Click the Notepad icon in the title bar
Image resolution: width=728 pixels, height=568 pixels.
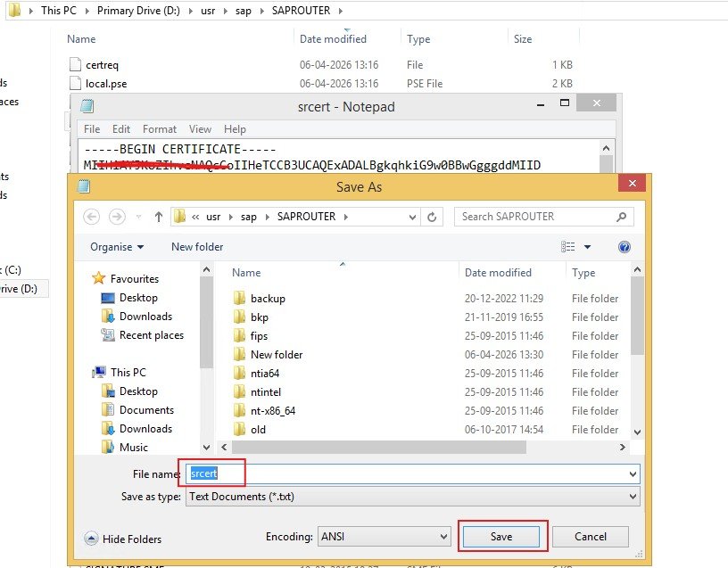85,106
